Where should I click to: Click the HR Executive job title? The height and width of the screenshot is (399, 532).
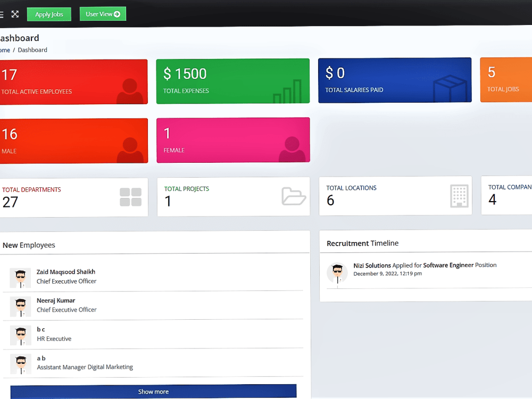tap(54, 338)
